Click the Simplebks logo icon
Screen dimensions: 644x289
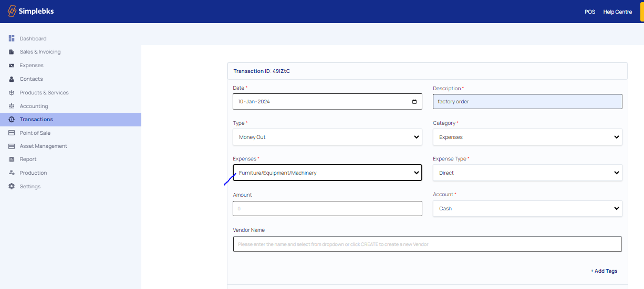[12, 11]
